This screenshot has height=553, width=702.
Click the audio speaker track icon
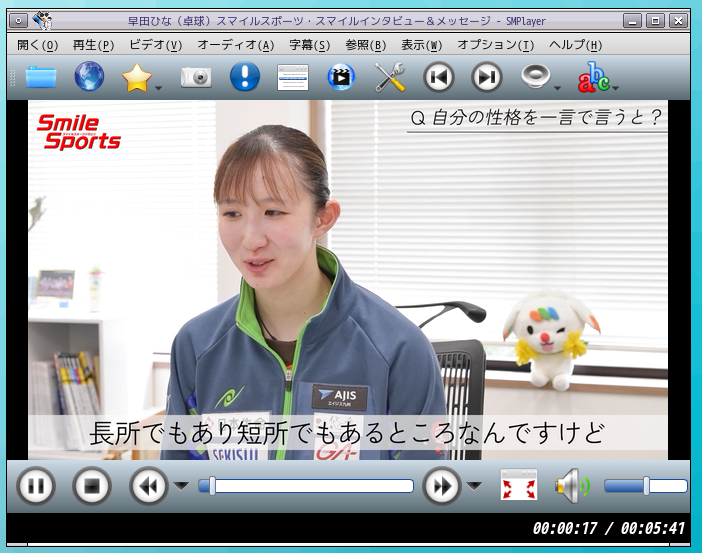(x=535, y=76)
